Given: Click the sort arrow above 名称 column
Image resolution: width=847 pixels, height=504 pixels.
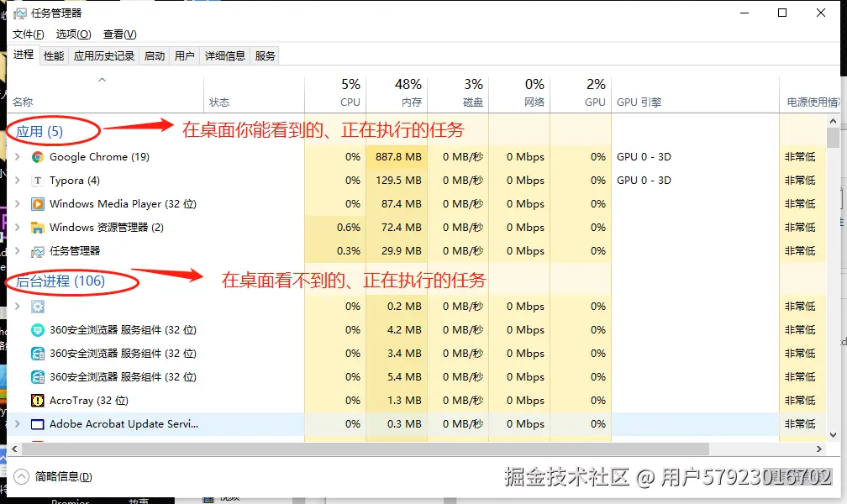Looking at the screenshot, I should tap(102, 80).
